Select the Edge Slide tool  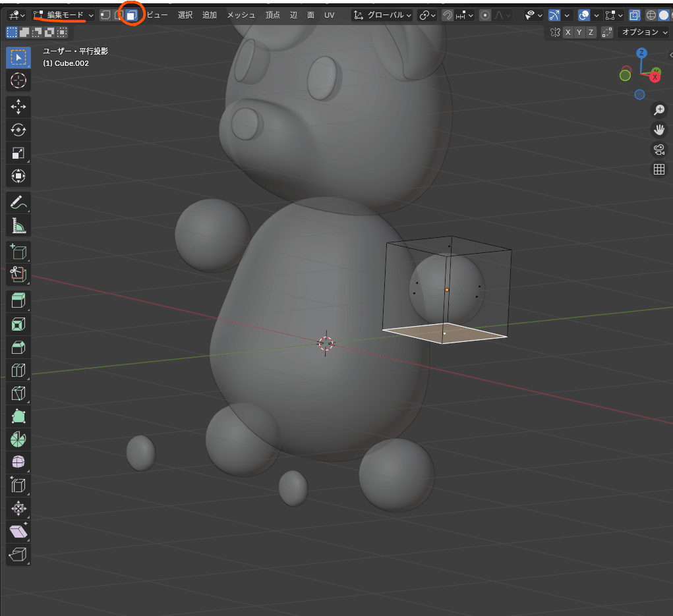coord(18,486)
